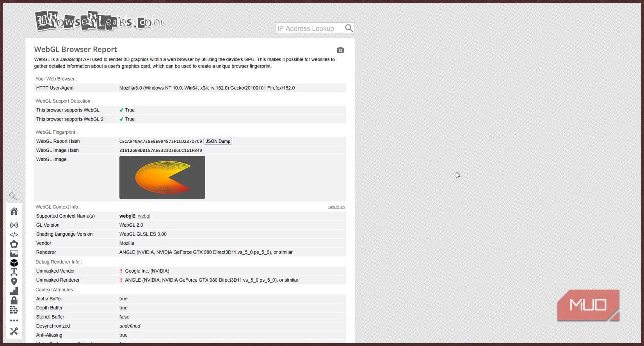Open the JavaScript code brackets icon
644x346 pixels.
14,235
